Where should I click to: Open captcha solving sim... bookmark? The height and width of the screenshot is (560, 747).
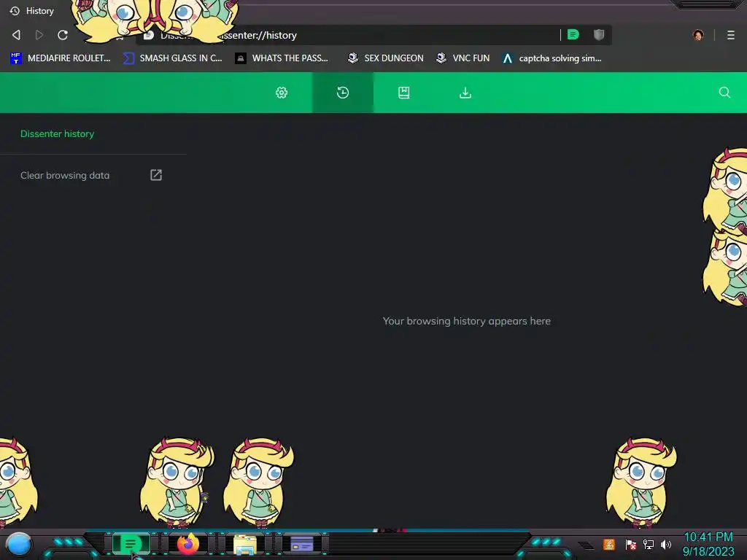click(552, 58)
